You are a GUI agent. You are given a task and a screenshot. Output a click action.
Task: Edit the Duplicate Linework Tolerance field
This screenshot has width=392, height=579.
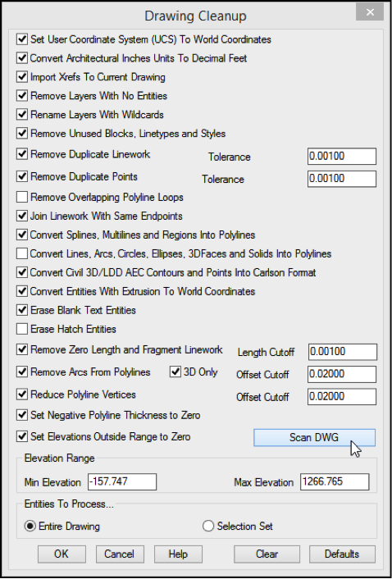pos(342,156)
